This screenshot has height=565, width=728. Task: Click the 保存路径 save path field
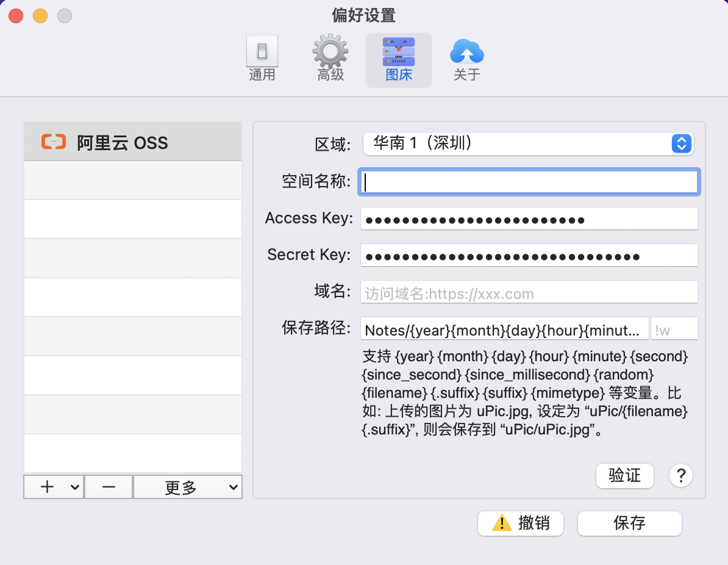tap(504, 329)
